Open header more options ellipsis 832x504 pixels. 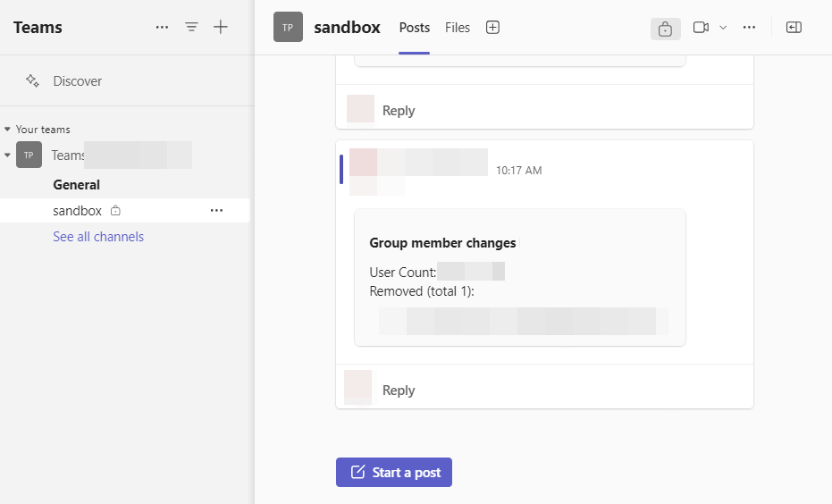pyautogui.click(x=749, y=27)
